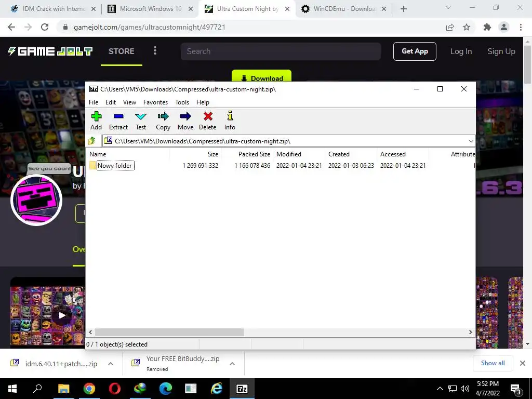Click the Sign Up link

click(501, 51)
